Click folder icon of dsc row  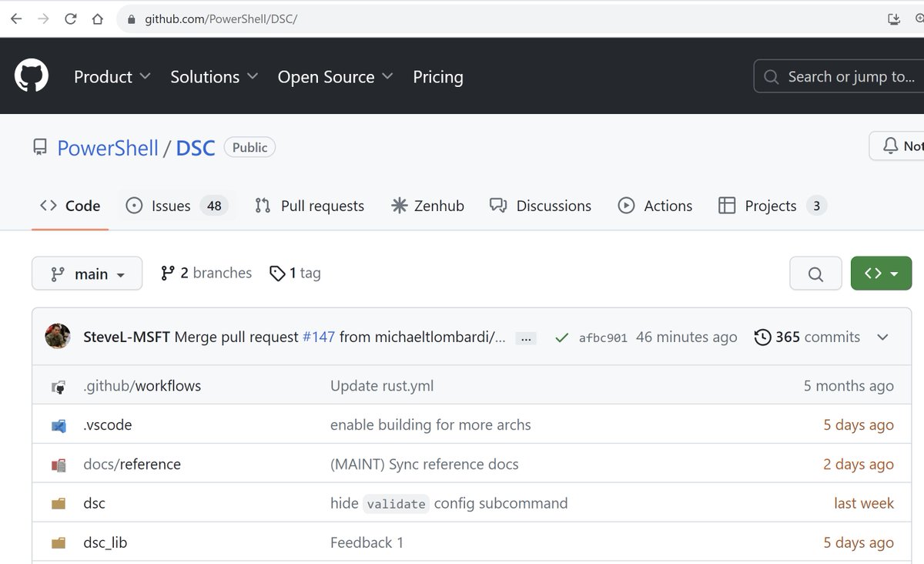(59, 504)
